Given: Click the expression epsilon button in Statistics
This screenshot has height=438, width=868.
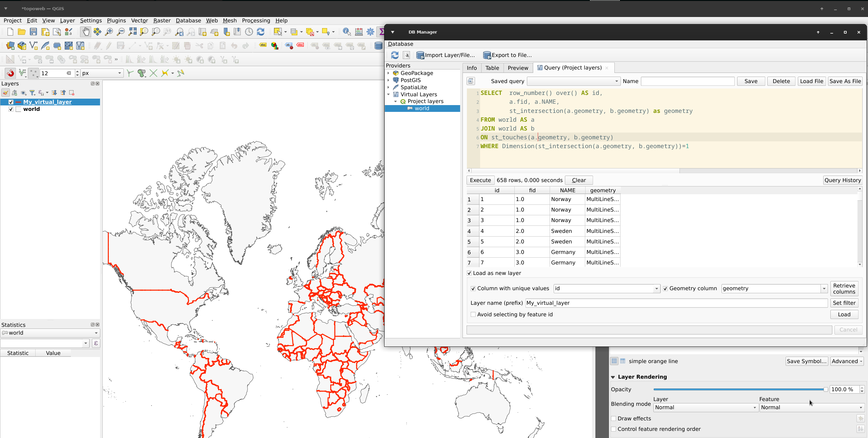Looking at the screenshot, I should pos(96,343).
